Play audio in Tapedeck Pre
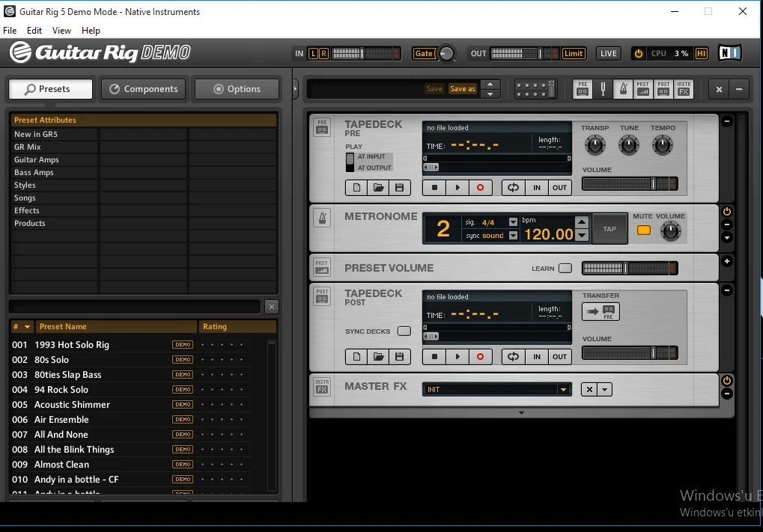The height and width of the screenshot is (532, 763). (x=458, y=187)
